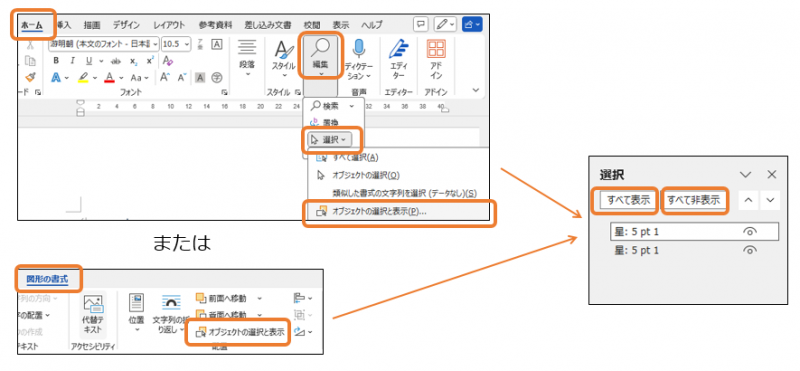Toggle eye icon on outlined 星: 5 pt 1 row
This screenshot has width=800, height=371.
pos(749,232)
